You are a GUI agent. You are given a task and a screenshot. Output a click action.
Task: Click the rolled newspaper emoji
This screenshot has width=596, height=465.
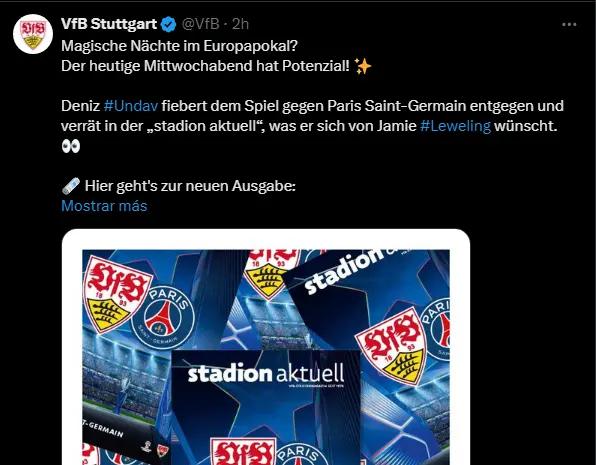point(71,186)
